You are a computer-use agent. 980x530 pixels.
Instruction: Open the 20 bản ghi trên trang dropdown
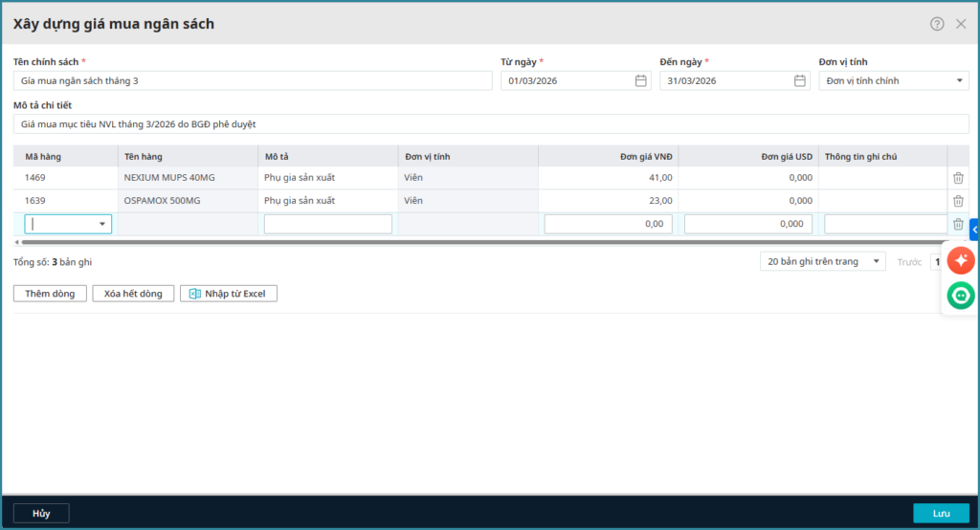point(823,261)
